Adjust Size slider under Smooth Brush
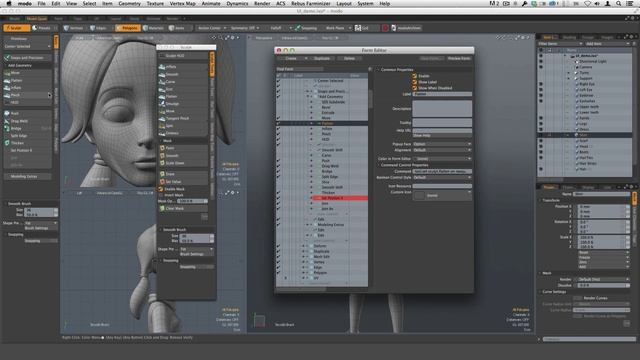 41,210
